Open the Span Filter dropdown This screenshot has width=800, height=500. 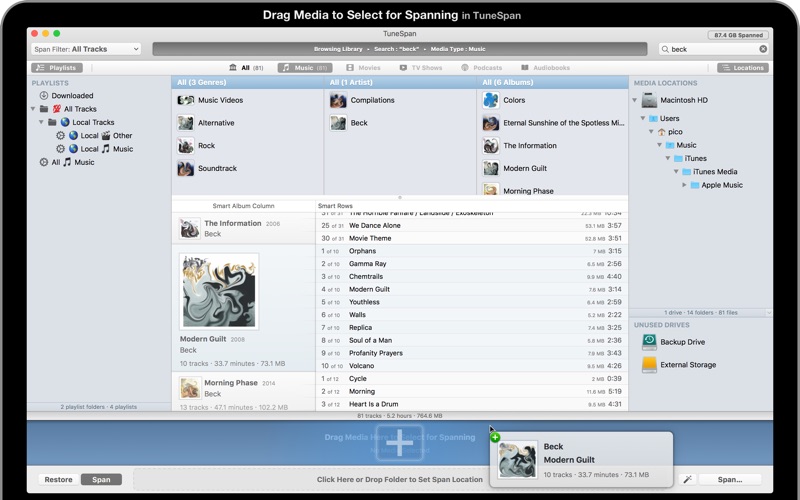86,49
